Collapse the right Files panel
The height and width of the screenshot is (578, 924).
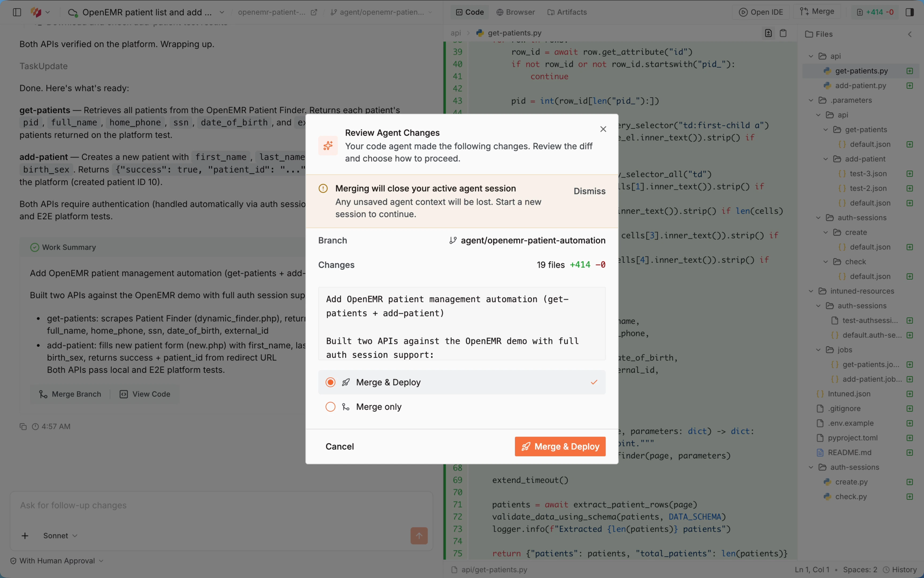click(910, 34)
